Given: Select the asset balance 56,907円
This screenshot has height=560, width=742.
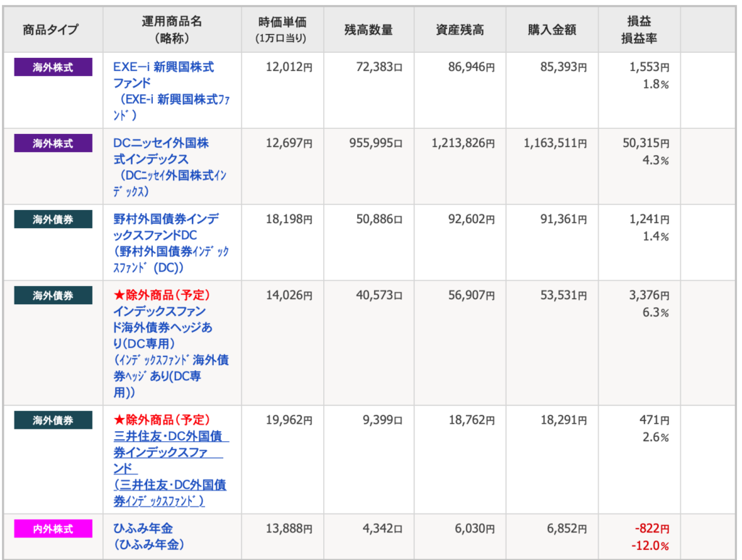Looking at the screenshot, I should pos(472,296).
